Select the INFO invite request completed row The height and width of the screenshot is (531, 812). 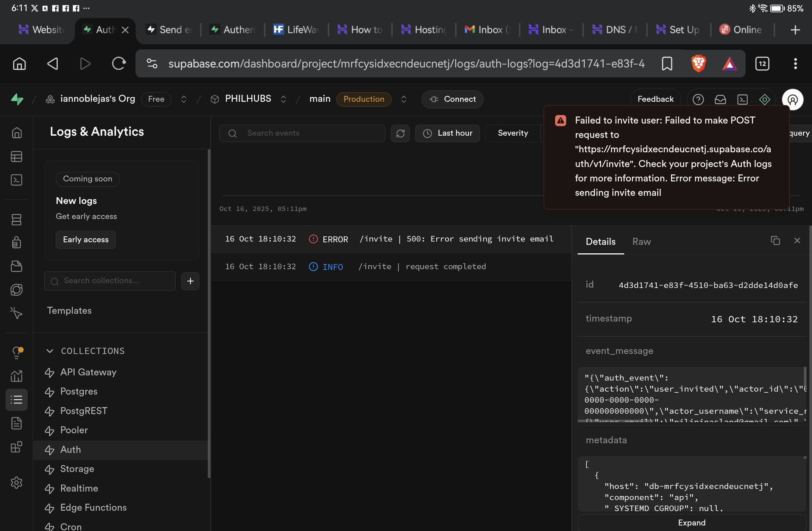[391, 267]
